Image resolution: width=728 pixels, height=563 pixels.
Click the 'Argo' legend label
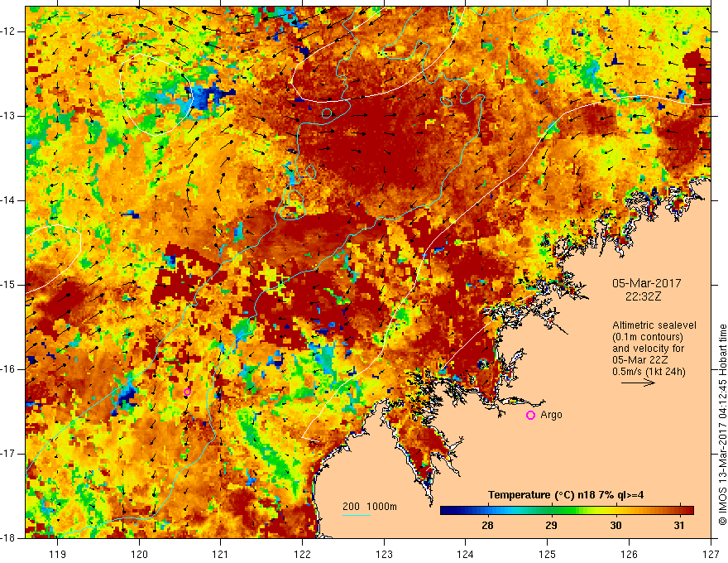(x=551, y=415)
